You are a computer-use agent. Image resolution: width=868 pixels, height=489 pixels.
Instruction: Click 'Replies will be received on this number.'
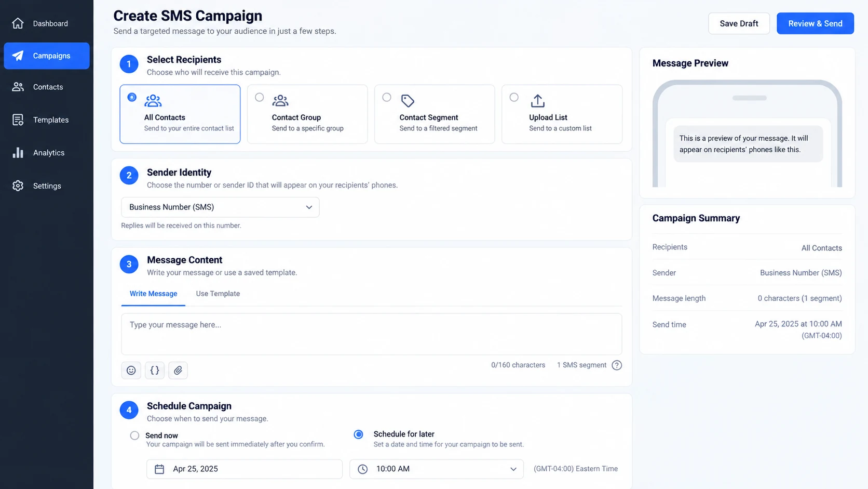181,226
